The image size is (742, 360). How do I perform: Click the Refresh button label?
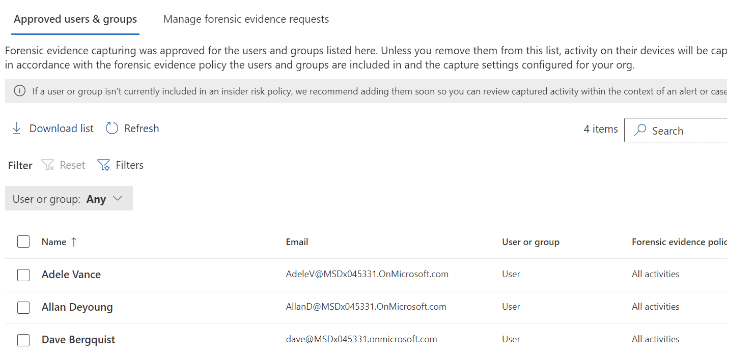click(x=141, y=128)
